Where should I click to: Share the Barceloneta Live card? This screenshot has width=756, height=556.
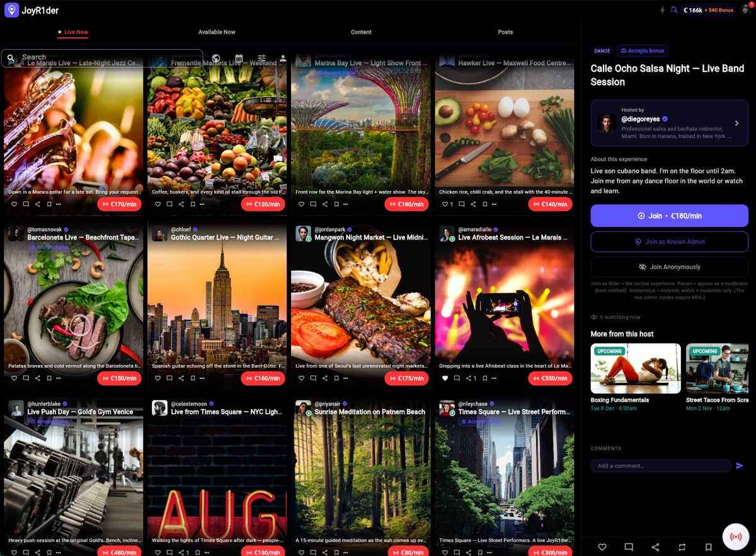tap(38, 378)
